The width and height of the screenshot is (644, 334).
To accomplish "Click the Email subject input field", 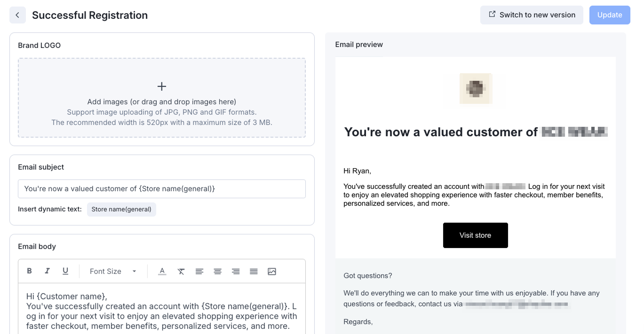I will (x=162, y=189).
